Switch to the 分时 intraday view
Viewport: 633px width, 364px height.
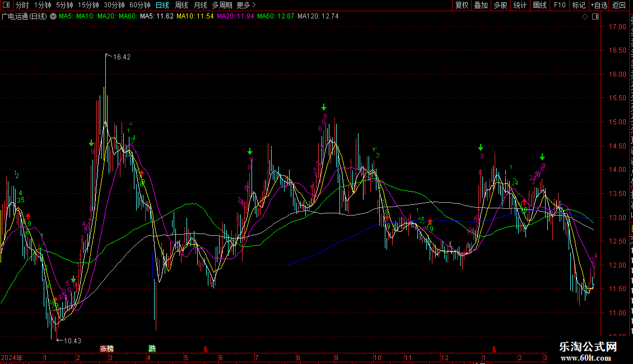pos(22,5)
